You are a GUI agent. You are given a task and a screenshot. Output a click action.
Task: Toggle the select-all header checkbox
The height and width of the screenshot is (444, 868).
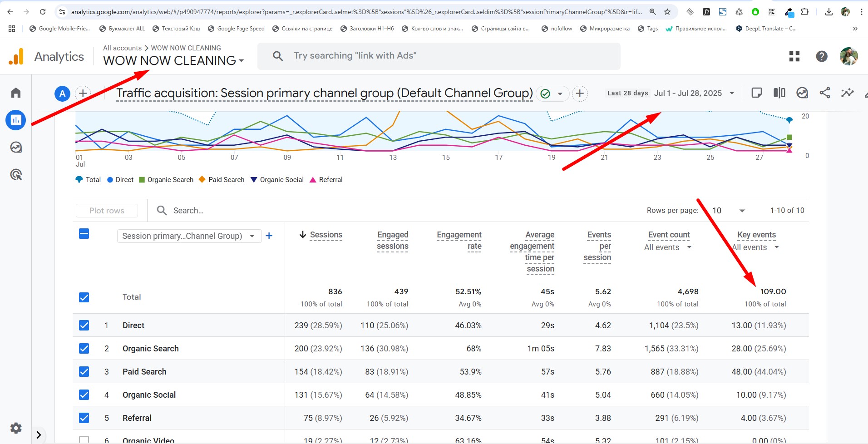(84, 234)
